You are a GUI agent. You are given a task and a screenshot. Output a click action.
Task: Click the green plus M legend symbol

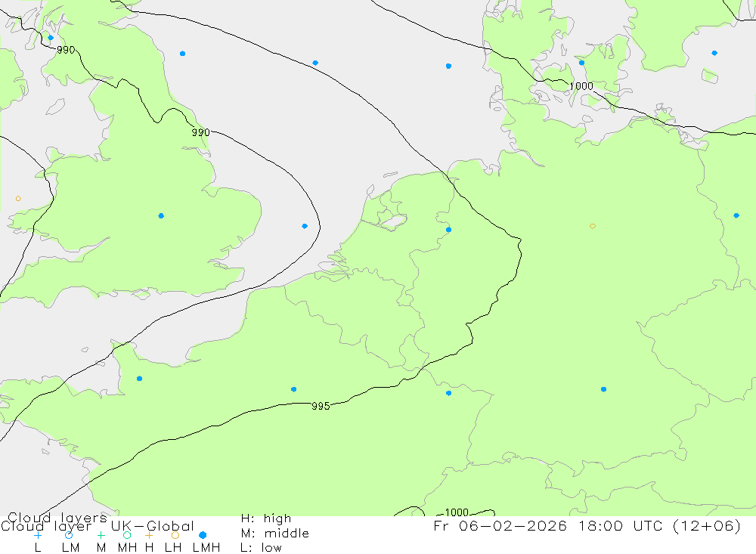[x=101, y=535]
